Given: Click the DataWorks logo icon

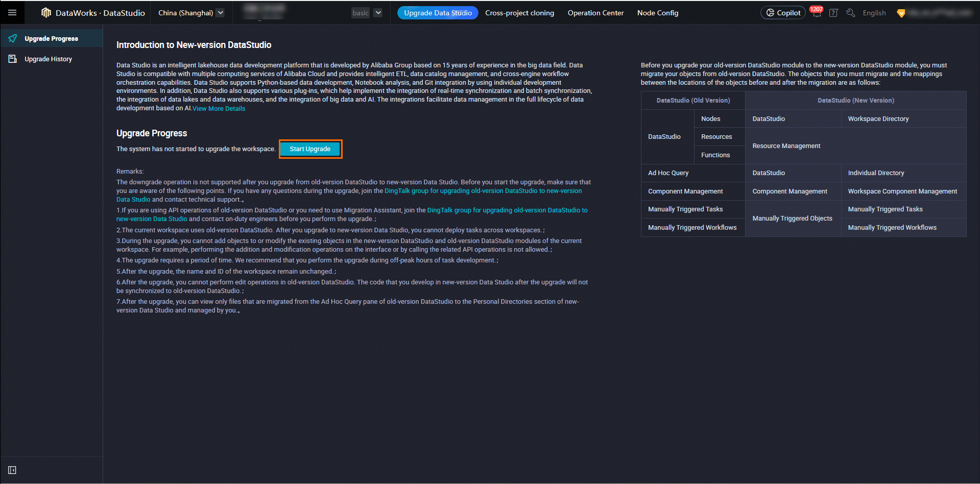Looking at the screenshot, I should 46,13.
